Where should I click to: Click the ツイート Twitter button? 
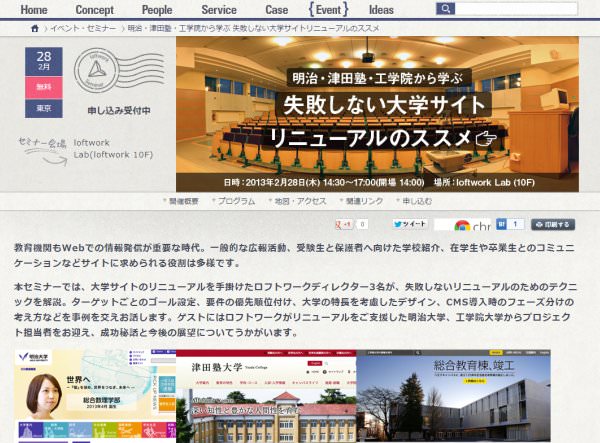tap(410, 224)
